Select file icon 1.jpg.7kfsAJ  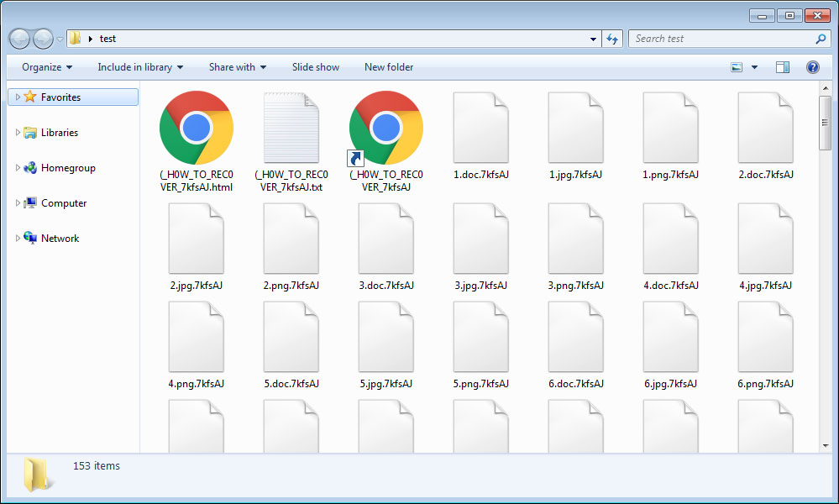coord(576,128)
